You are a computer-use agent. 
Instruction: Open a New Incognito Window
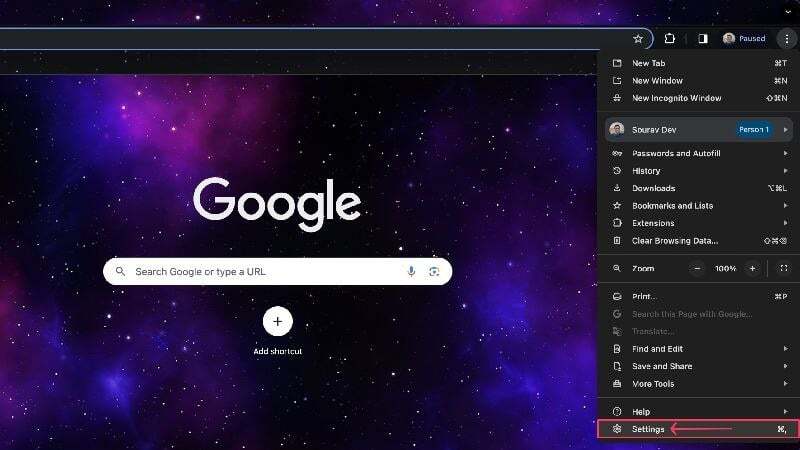pos(698,98)
